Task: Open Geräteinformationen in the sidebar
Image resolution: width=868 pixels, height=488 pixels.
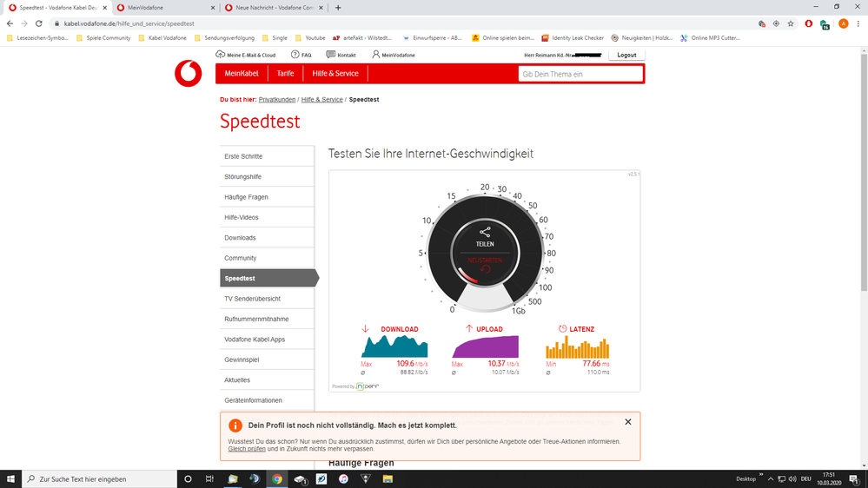Action: (x=267, y=400)
